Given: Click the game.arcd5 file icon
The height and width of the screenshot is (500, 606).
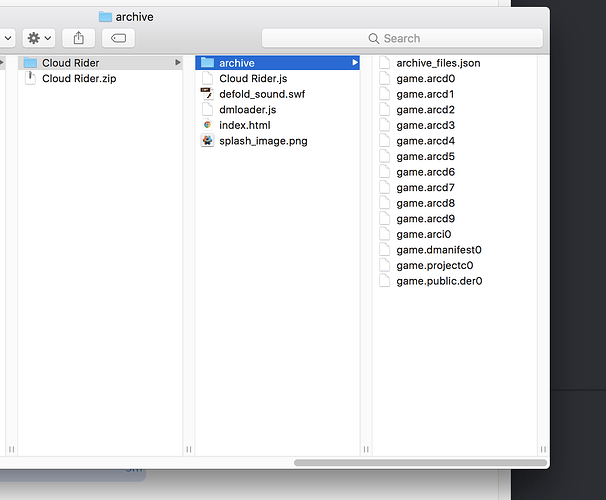Looking at the screenshot, I should [x=385, y=157].
